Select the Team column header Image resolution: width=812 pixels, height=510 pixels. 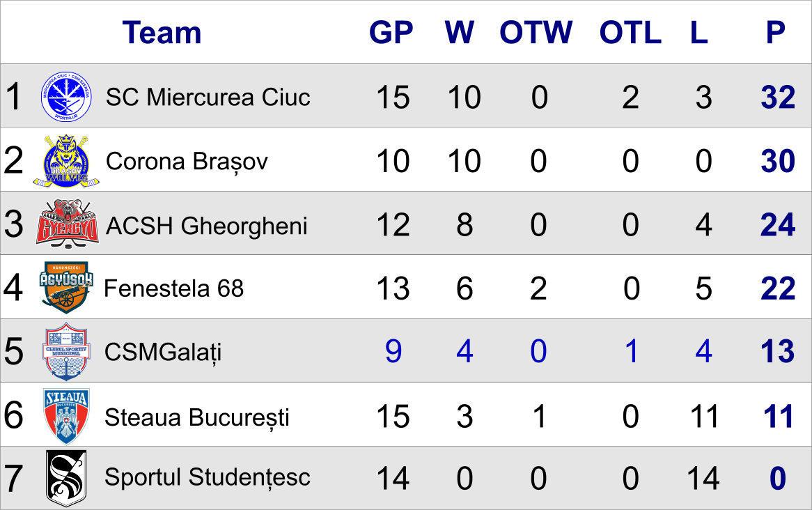point(162,33)
